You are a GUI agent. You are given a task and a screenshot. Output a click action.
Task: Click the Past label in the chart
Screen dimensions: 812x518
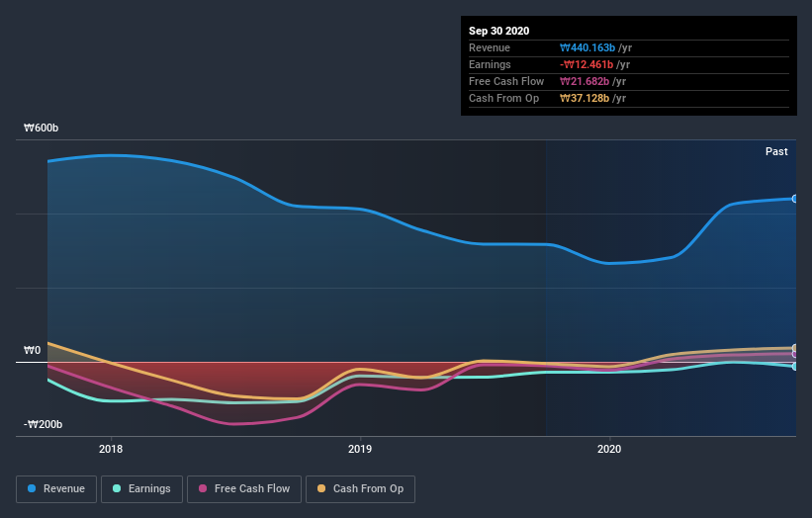776,151
